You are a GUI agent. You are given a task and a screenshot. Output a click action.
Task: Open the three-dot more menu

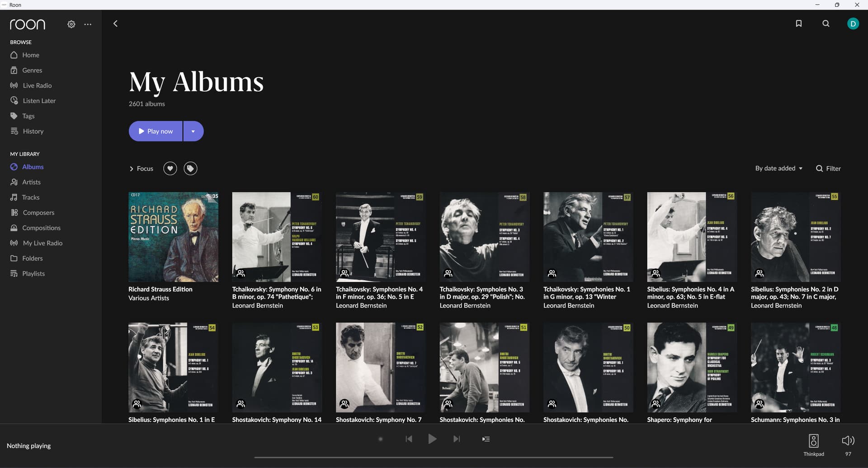click(88, 24)
